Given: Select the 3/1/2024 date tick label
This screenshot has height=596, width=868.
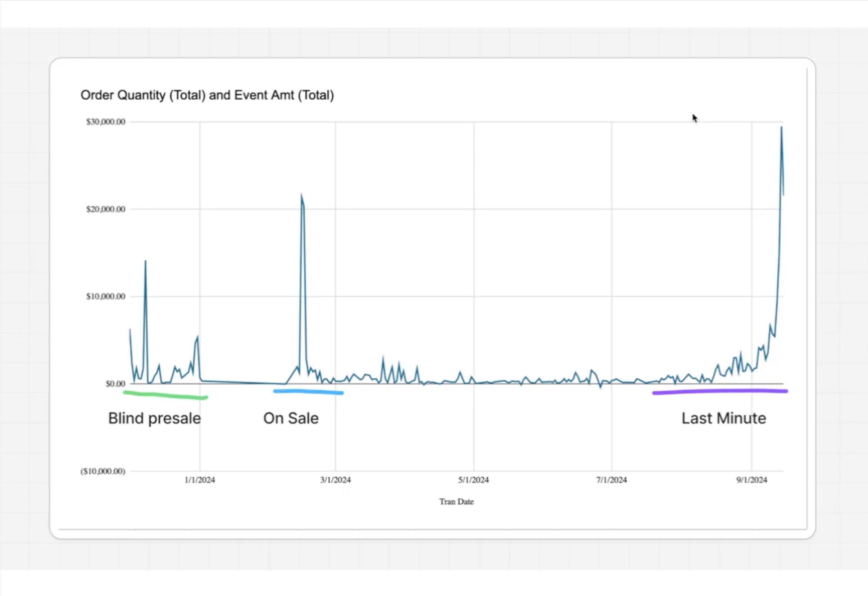Looking at the screenshot, I should tap(335, 480).
